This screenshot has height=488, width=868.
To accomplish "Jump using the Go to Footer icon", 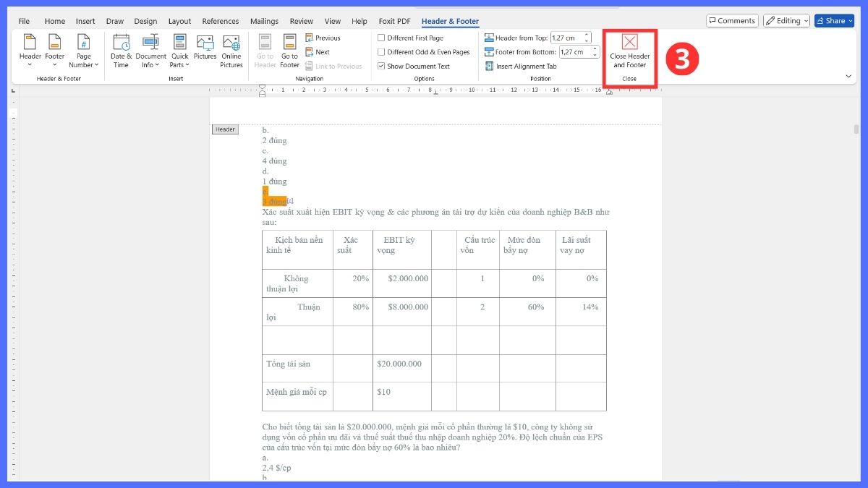I will pos(289,51).
